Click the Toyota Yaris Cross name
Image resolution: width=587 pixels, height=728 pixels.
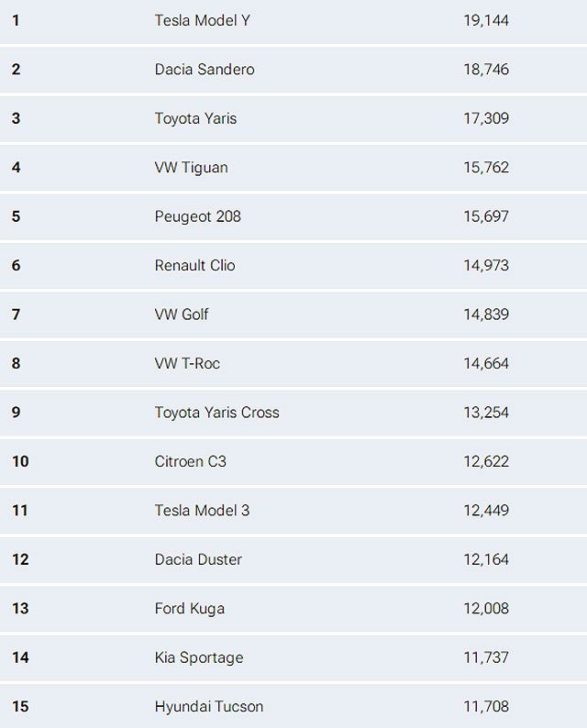(x=216, y=413)
